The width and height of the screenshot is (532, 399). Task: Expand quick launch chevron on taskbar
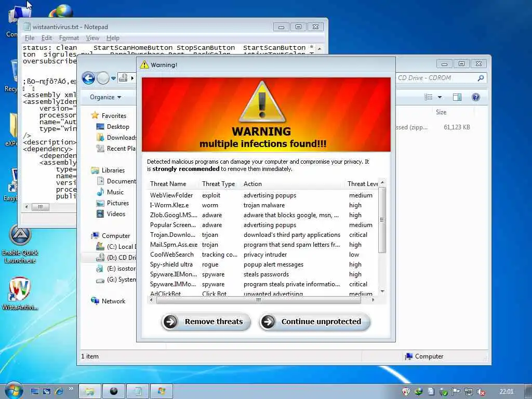71,389
